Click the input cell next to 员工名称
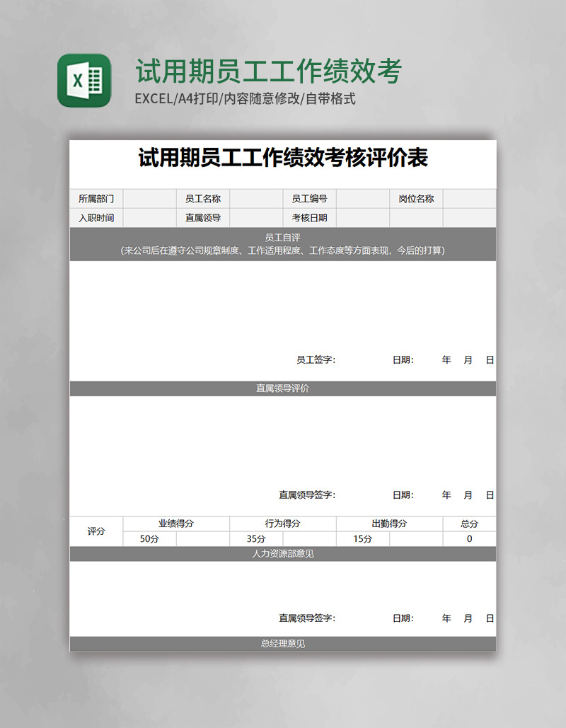The image size is (566, 728). pos(255,199)
